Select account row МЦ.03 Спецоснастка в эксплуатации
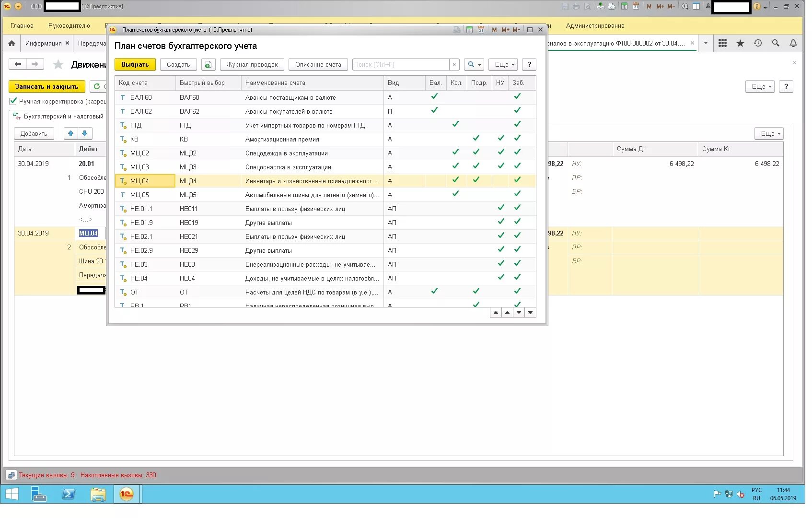Image resolution: width=812 pixels, height=518 pixels. coord(325,167)
